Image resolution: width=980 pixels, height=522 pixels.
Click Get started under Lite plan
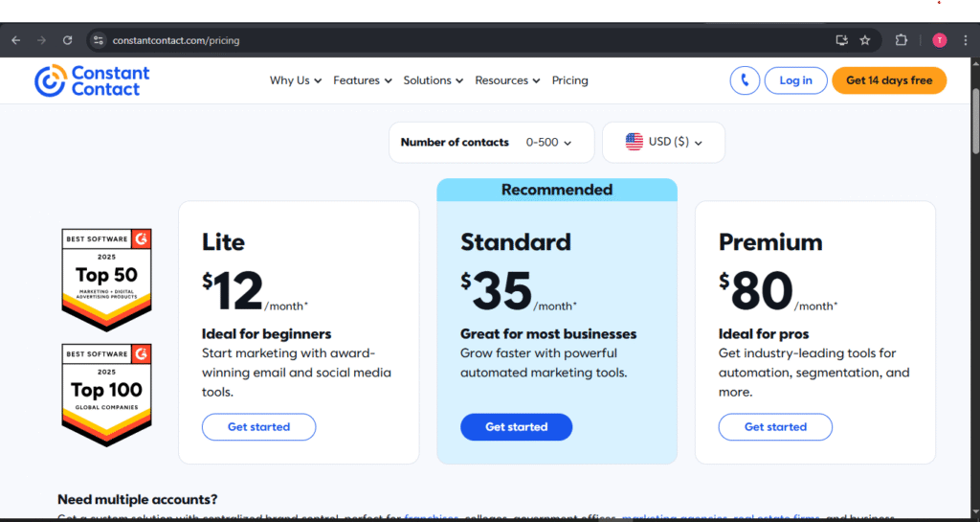coord(258,427)
